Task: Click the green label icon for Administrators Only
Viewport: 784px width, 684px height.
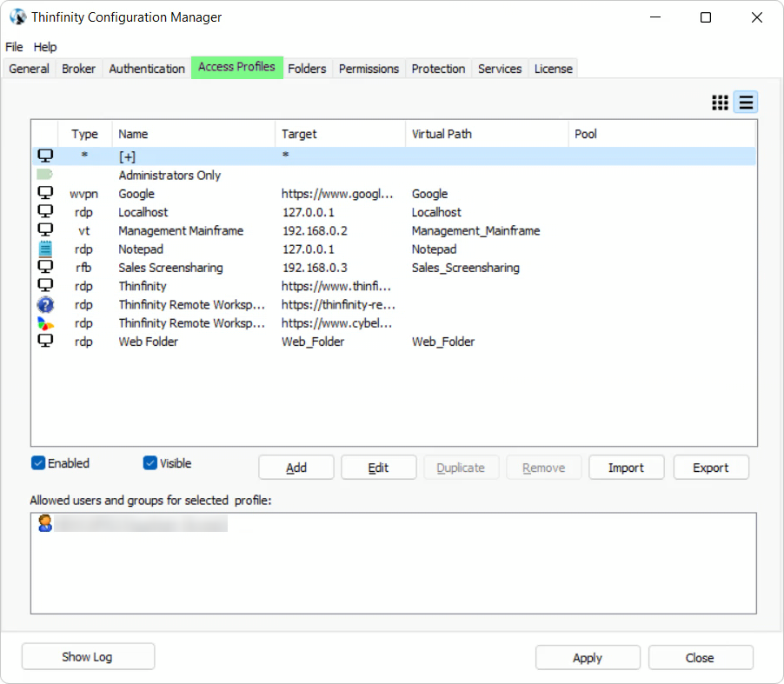Action: pos(45,175)
